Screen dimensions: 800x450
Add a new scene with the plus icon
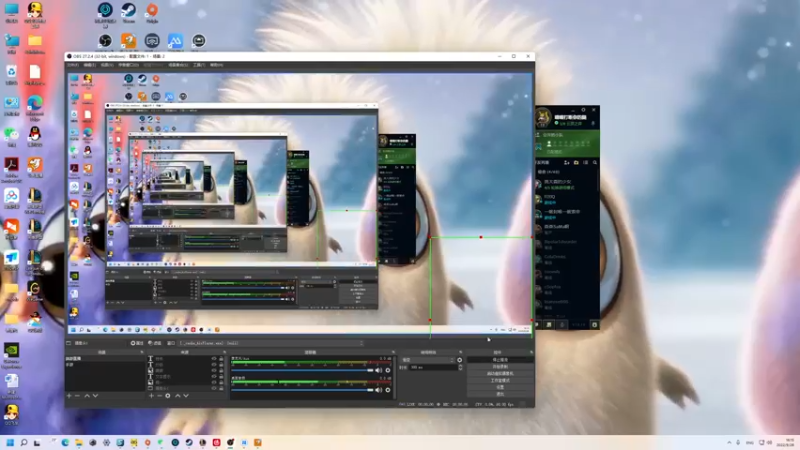[69, 396]
